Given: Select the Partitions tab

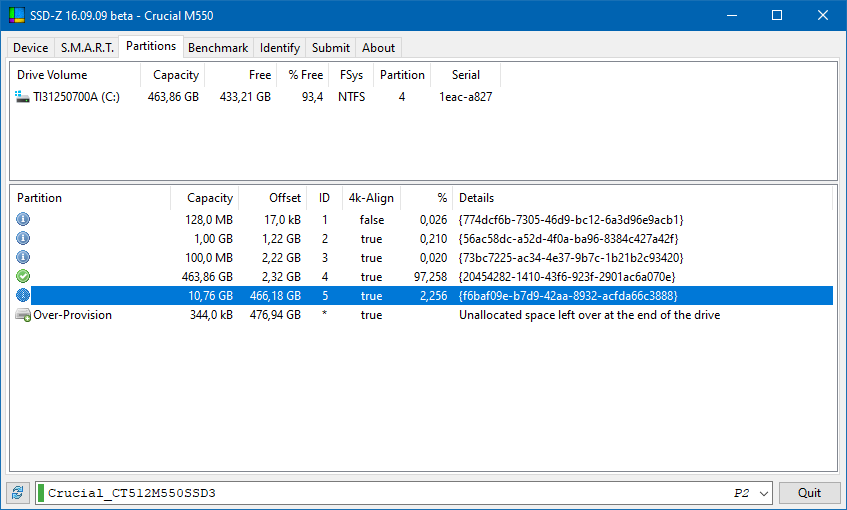Looking at the screenshot, I should (x=151, y=46).
